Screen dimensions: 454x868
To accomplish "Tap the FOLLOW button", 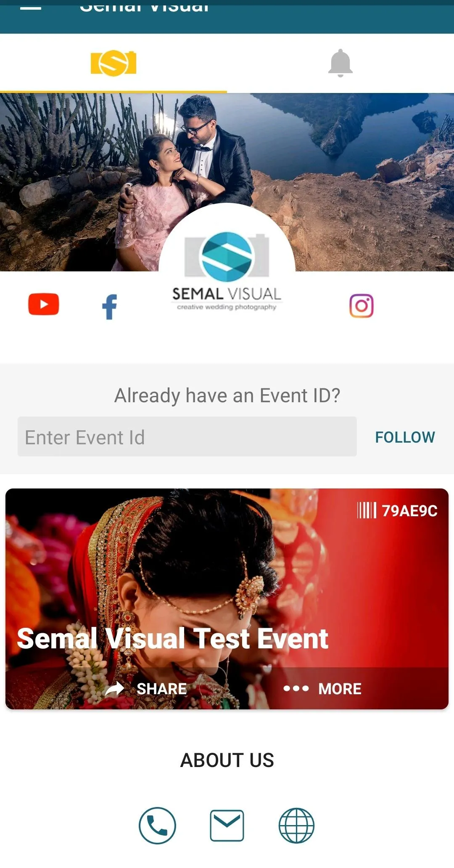I will 405,437.
